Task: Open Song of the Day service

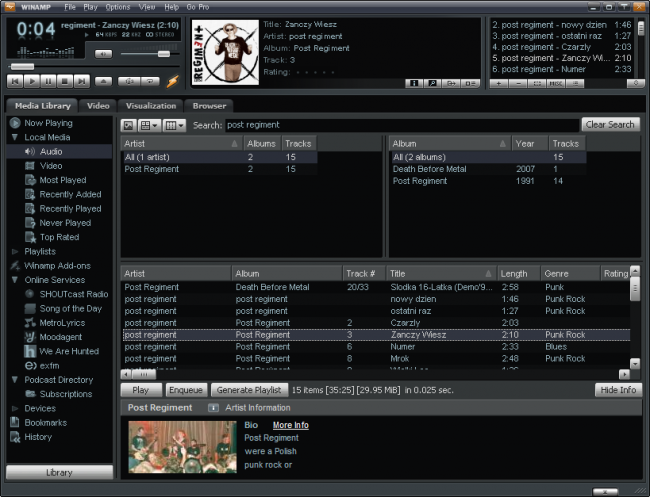Action: click(x=70, y=309)
